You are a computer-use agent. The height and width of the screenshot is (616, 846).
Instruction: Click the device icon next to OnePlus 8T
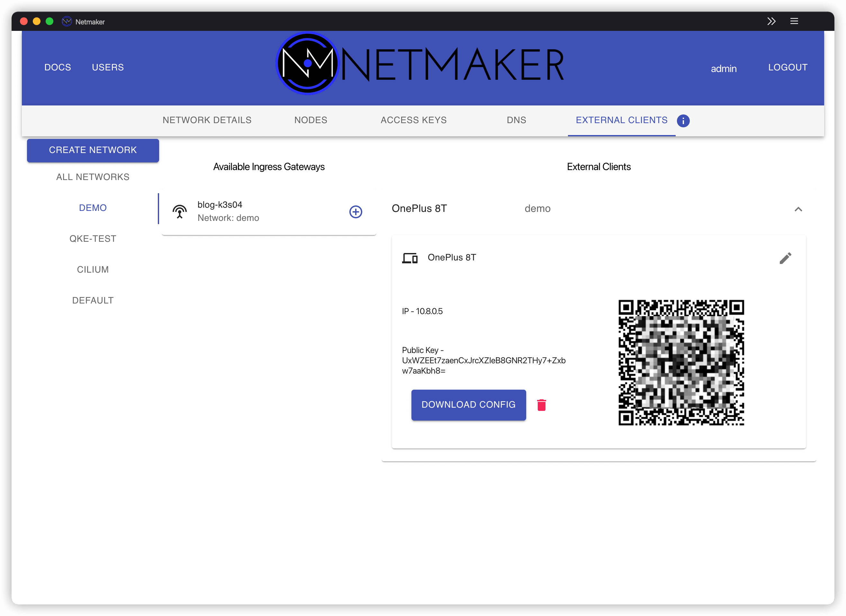pyautogui.click(x=410, y=258)
